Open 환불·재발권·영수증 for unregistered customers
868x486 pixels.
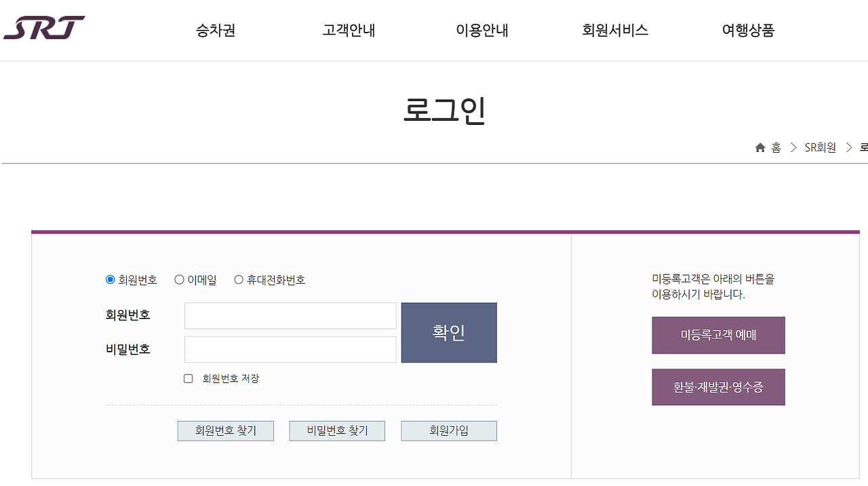pos(718,387)
